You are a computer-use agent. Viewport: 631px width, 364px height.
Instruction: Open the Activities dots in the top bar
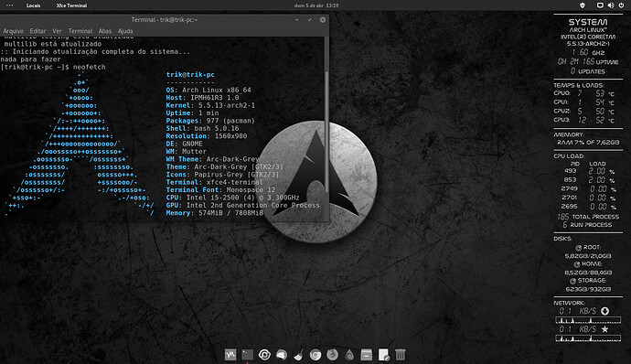10,5
